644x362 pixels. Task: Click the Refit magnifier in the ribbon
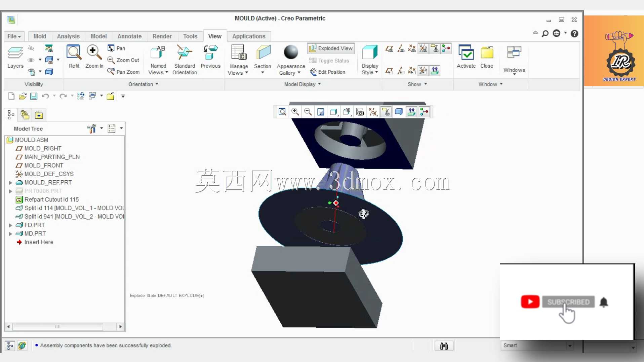point(74,52)
